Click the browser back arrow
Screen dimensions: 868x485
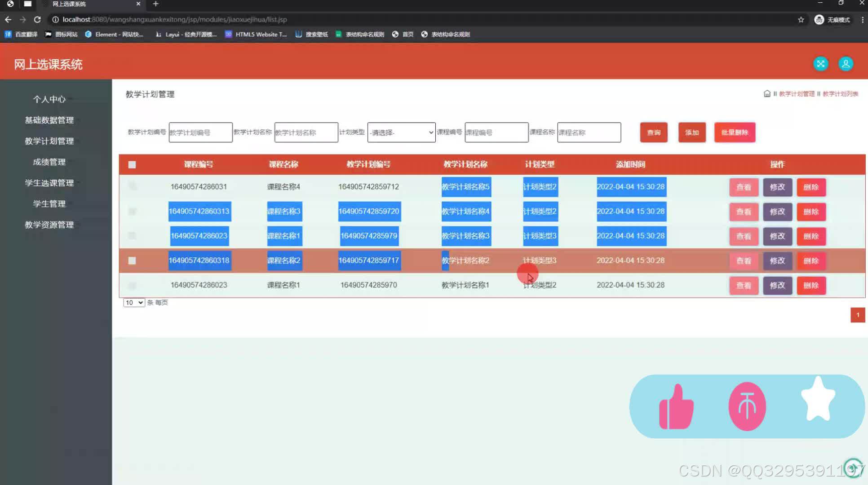coord(8,19)
